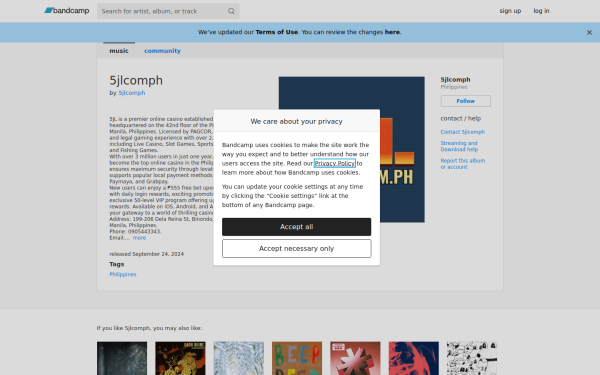The width and height of the screenshot is (600, 375).
Task: Open the log in link
Action: [541, 11]
